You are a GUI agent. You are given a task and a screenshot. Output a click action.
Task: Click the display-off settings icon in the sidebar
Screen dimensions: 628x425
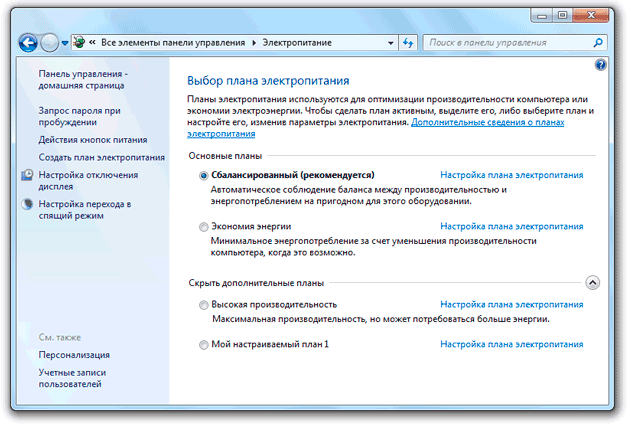(27, 175)
